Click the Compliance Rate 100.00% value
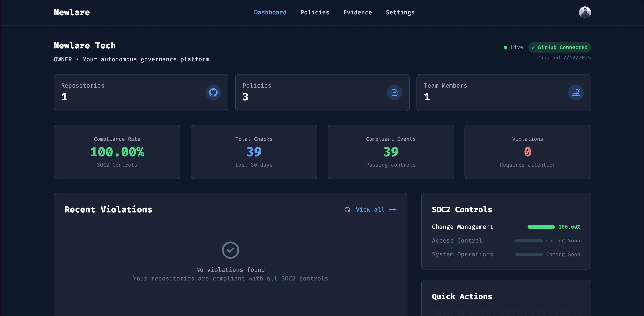The height and width of the screenshot is (316, 644). click(x=117, y=152)
